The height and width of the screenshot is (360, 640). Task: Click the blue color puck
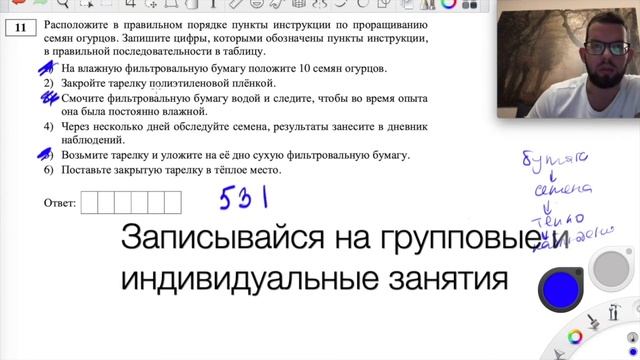coord(561,289)
